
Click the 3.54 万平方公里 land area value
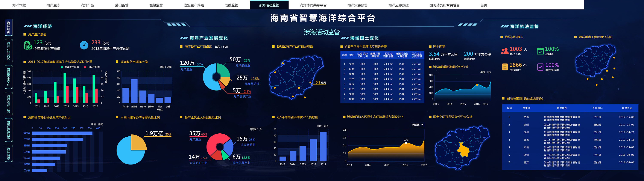[443, 54]
